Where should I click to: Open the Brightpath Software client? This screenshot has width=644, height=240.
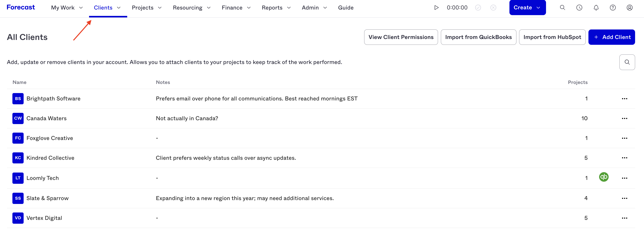(x=53, y=99)
